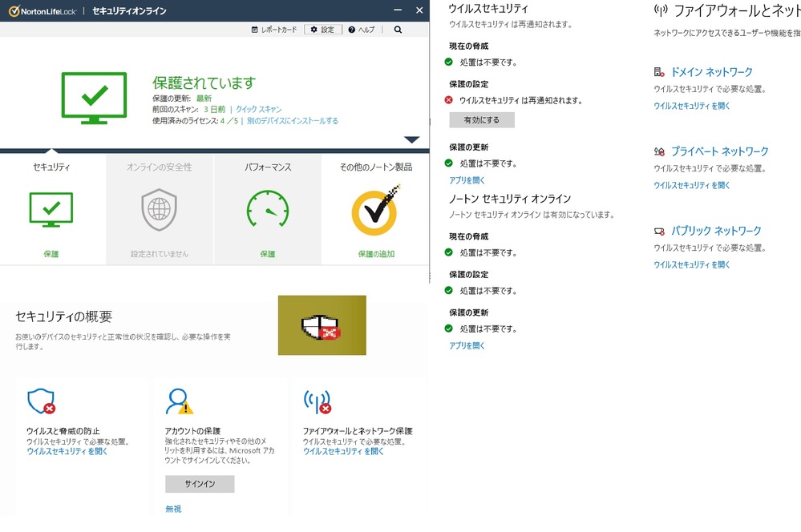Click 別のデバイスにインストールする link
Screen dimensions: 801x532
(x=292, y=121)
